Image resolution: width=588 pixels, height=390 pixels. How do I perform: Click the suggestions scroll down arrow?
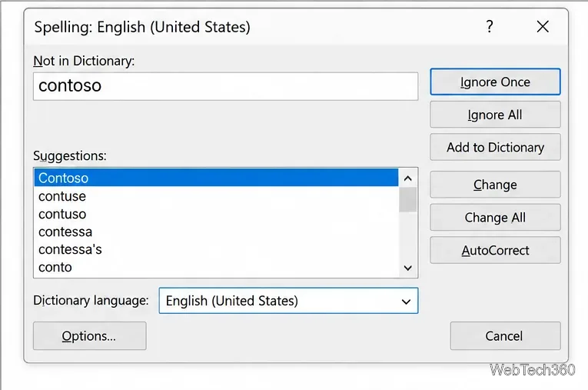click(408, 268)
